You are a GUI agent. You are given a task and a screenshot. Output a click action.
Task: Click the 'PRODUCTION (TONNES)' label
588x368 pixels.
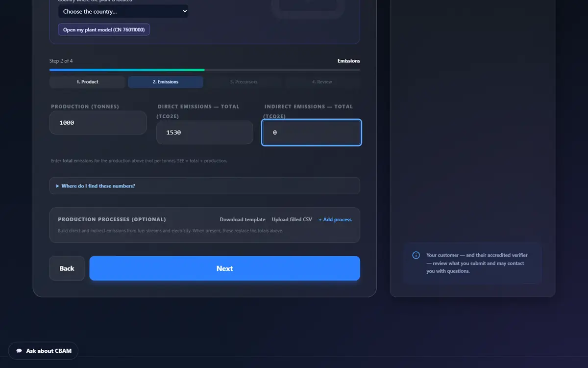pos(85,106)
